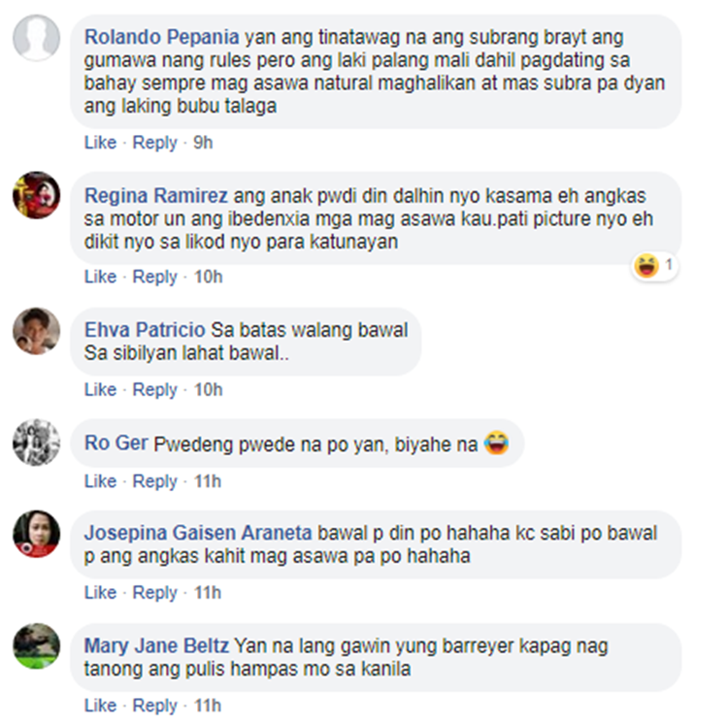The image size is (728, 725).
Task: Reply to Ehva Patricio's comment
Action: pos(155,389)
